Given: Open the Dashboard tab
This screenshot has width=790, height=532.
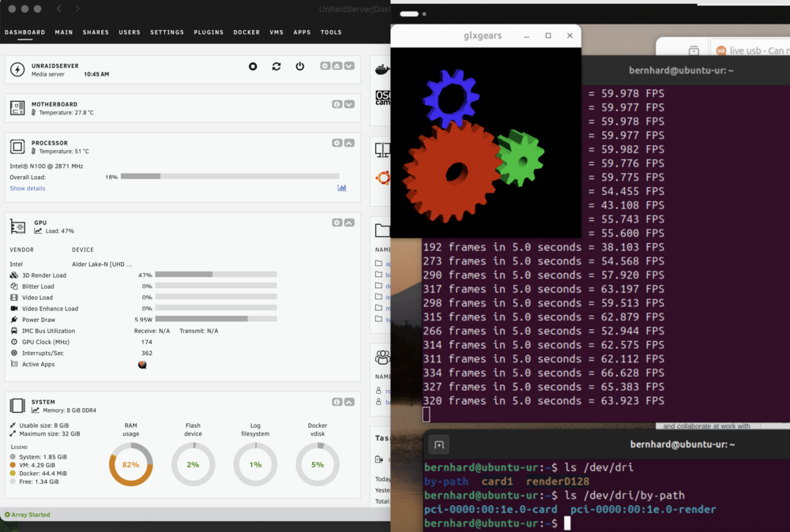Looking at the screenshot, I should tap(24, 32).
